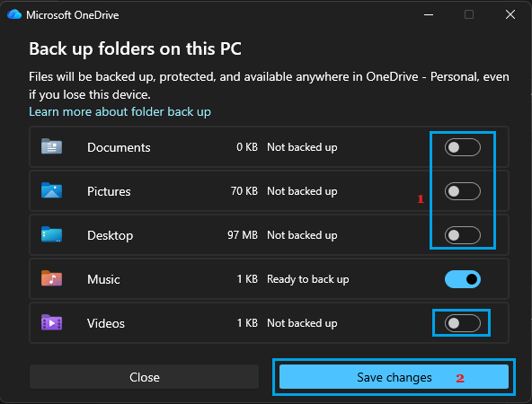The width and height of the screenshot is (532, 404).
Task: Click the Videos folder icon
Action: coord(51,322)
